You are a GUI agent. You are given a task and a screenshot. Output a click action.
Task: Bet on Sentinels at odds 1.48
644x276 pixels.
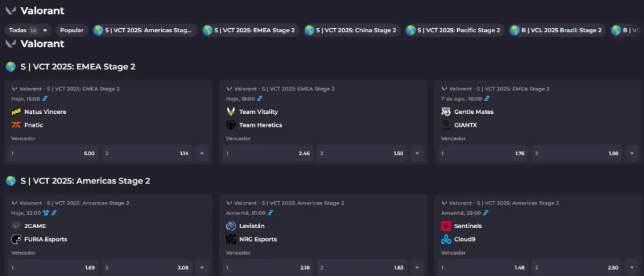pyautogui.click(x=483, y=268)
